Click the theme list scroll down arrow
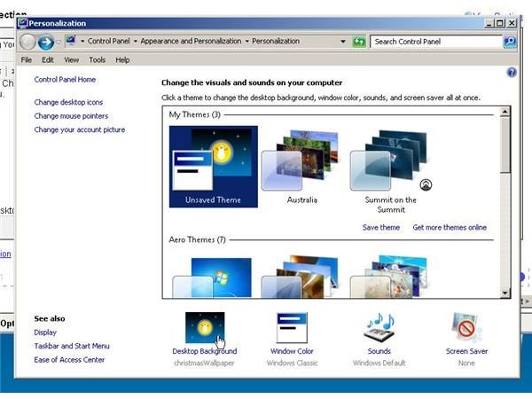This screenshot has height=399, width=532. [x=505, y=293]
